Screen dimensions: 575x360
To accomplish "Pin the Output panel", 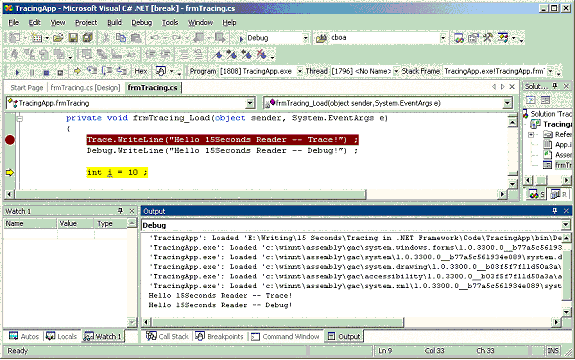I will (x=554, y=211).
